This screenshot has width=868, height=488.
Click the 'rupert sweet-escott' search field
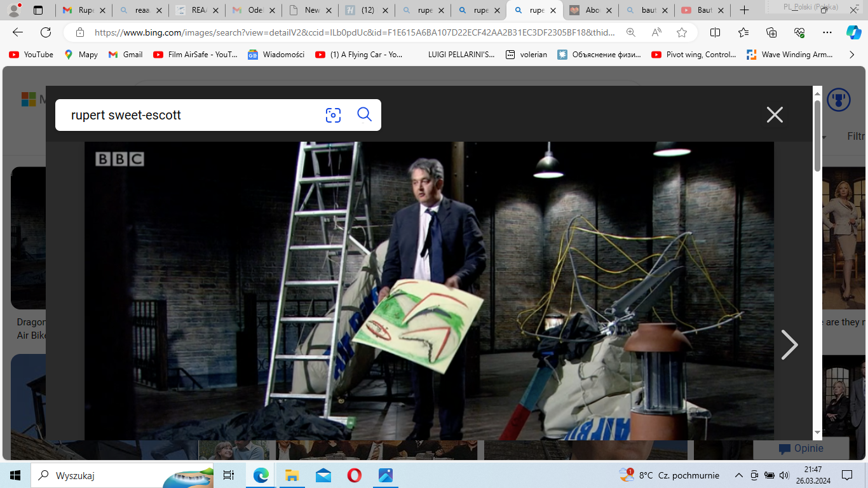click(191, 115)
